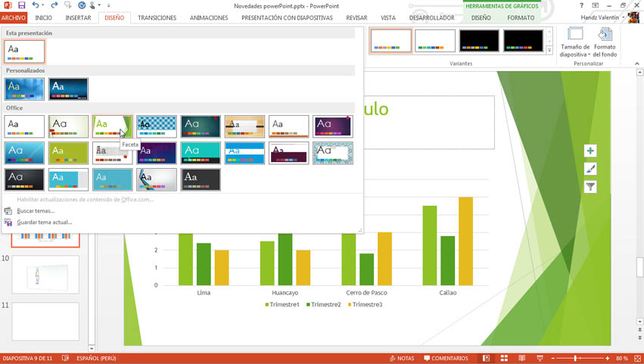The height and width of the screenshot is (364, 644).
Task: Click the Undo arrow icon
Action: point(35,5)
